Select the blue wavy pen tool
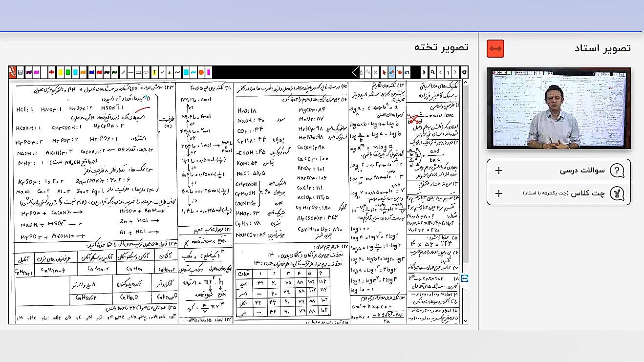Image resolution: width=644 pixels, height=362 pixels. 91,72
